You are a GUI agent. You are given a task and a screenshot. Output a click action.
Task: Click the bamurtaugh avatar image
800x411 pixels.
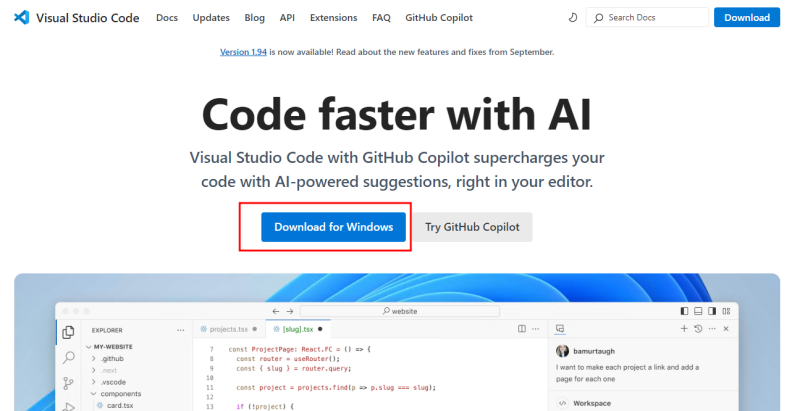pyautogui.click(x=562, y=351)
